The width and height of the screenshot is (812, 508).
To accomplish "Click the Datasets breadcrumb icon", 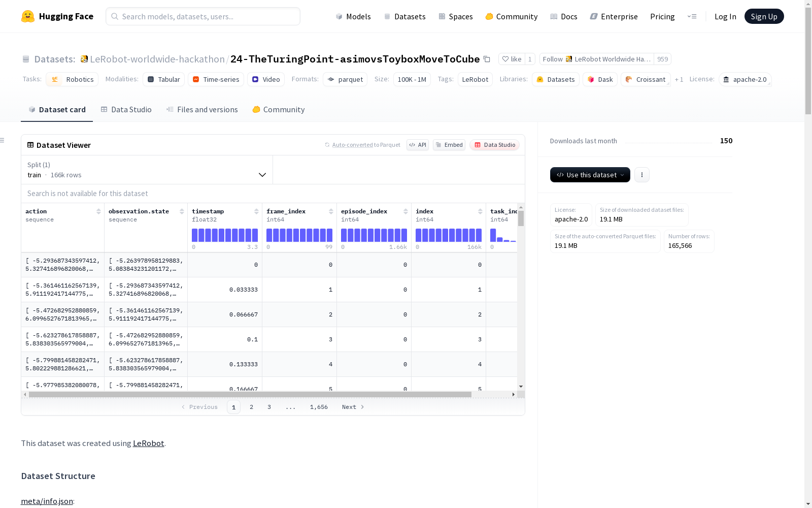I will click(x=26, y=59).
